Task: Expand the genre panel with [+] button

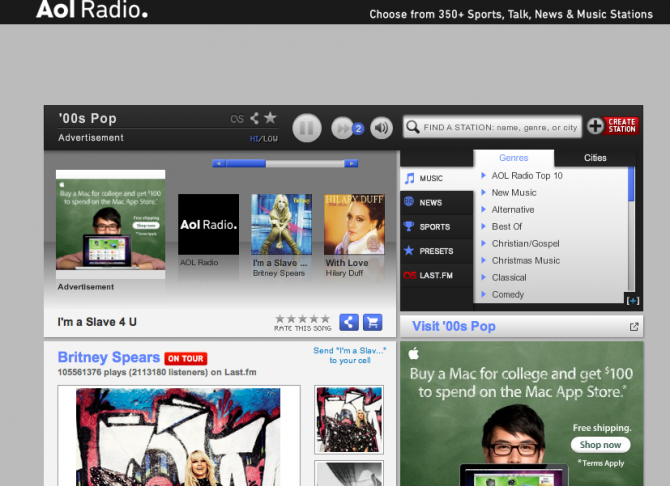Action: click(631, 300)
